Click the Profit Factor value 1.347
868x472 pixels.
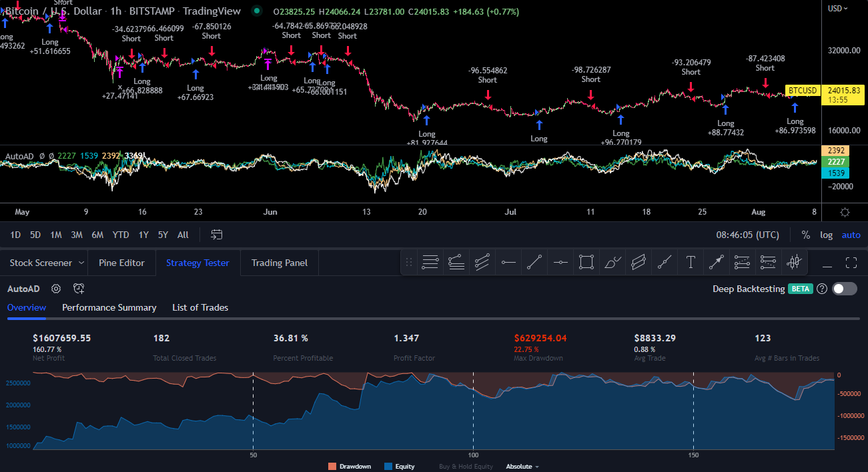click(406, 338)
